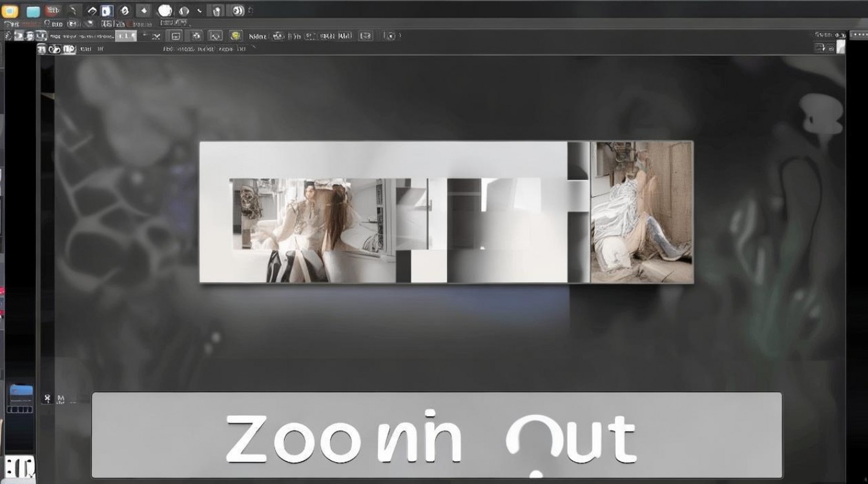The image size is (868, 484).
Task: Click the yellow icon in the top toolbar
Action: [x=10, y=11]
